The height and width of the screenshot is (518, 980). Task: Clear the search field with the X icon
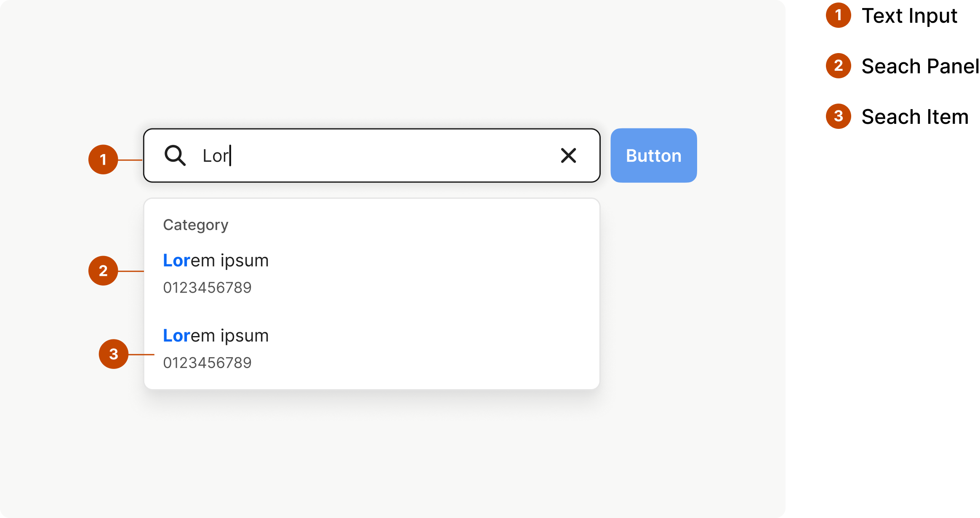point(568,155)
